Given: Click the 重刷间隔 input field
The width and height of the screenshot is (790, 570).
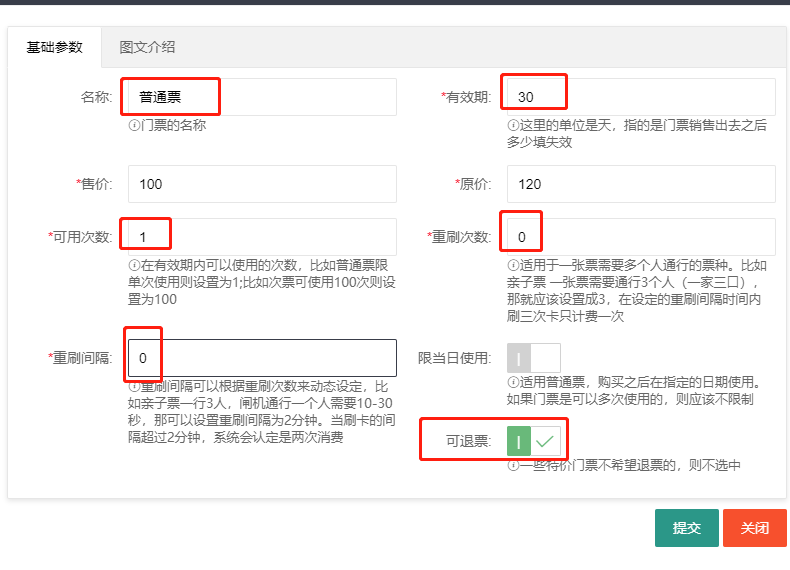Looking at the screenshot, I should click(x=262, y=358).
